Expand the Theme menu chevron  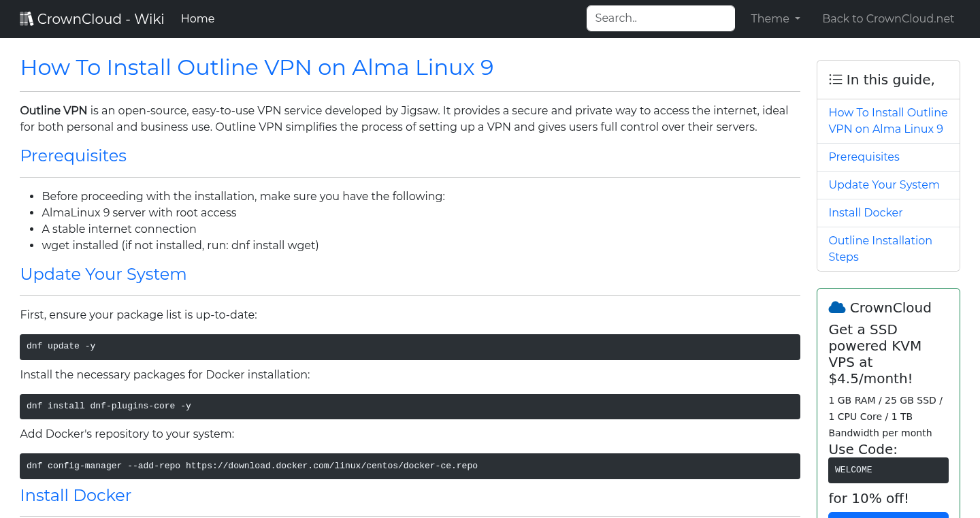pos(797,19)
